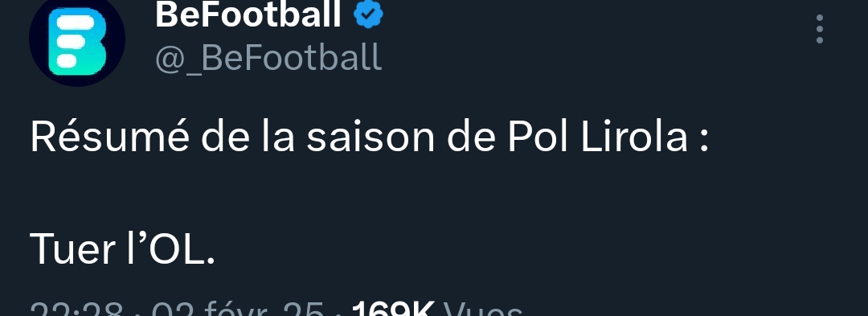Click the word 'saison' in tweet
Screen dimensions: 868x316
pos(371,137)
